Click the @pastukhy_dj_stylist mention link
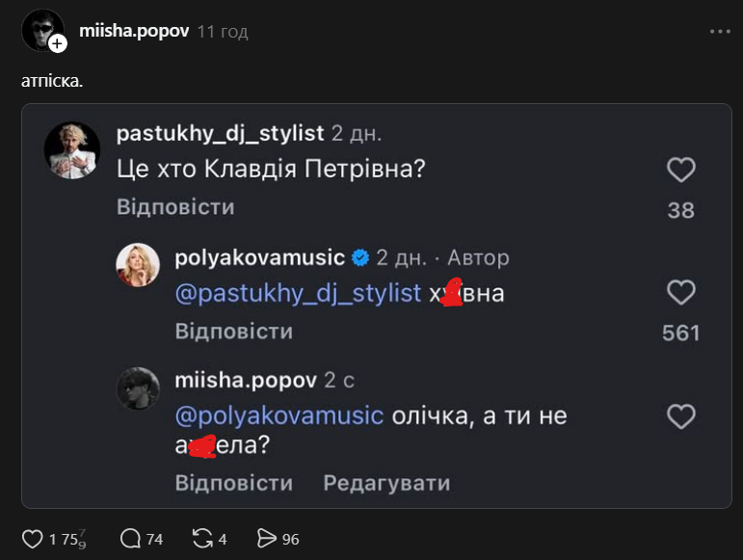This screenshot has width=743, height=560. (298, 293)
